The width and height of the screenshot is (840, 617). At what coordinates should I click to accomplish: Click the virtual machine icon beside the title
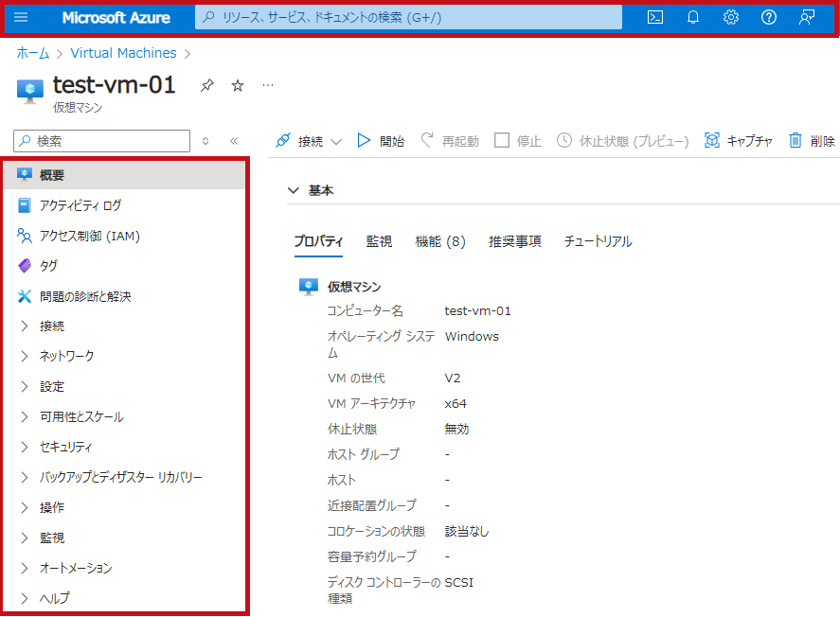[x=30, y=91]
